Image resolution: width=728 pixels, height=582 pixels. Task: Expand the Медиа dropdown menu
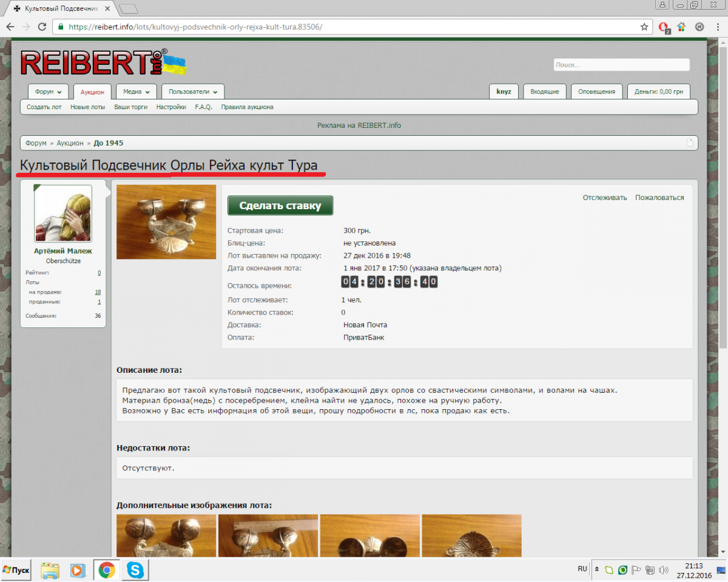tap(136, 92)
